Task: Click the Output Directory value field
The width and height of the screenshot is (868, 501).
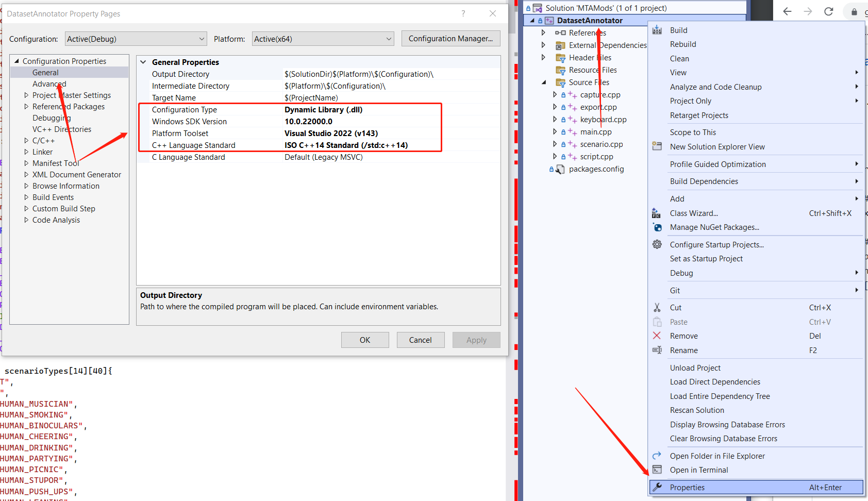Action: (x=391, y=74)
